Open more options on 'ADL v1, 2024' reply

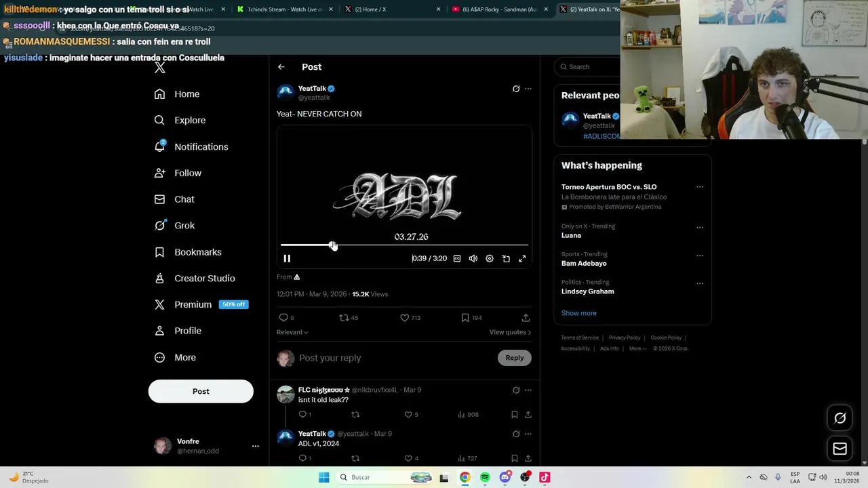click(x=528, y=434)
